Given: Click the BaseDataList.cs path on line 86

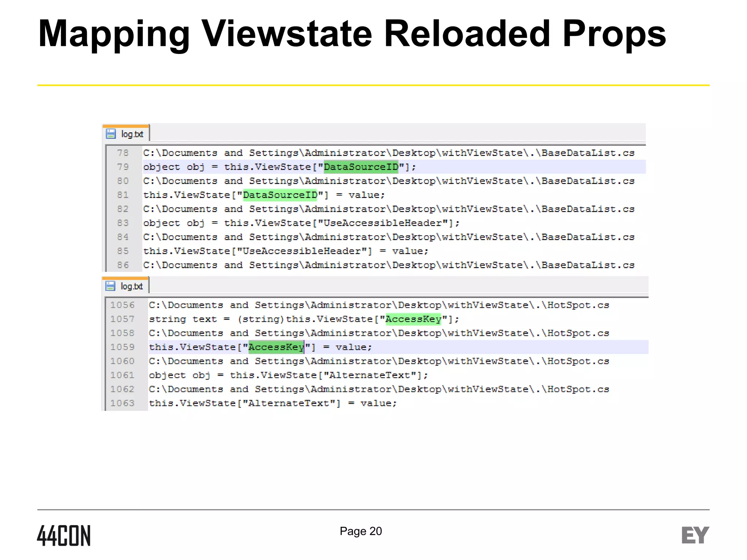Looking at the screenshot, I should pyautogui.click(x=389, y=265).
